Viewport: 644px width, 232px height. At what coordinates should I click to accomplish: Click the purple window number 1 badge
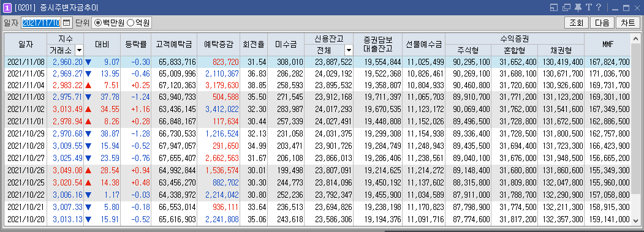tap(7, 7)
